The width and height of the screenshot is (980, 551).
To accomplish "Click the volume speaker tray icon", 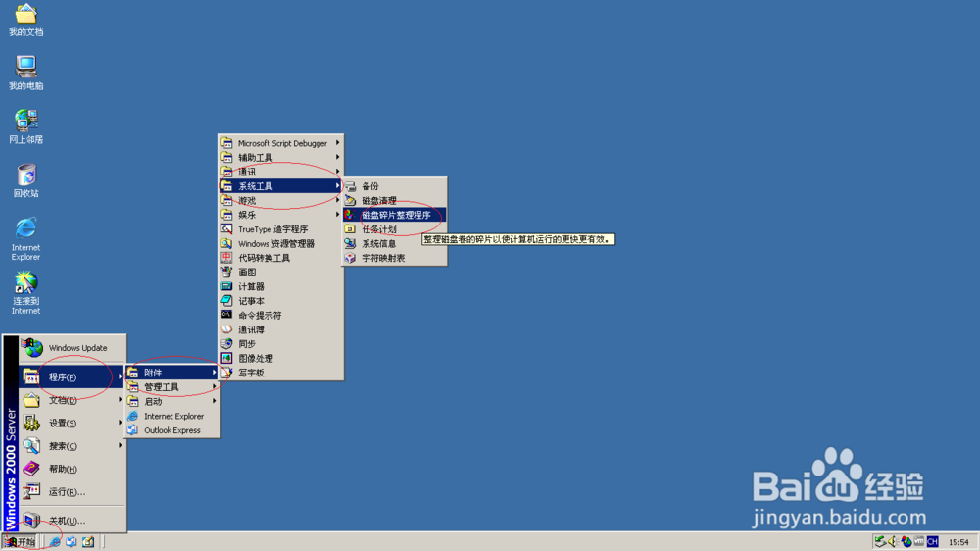I will click(x=893, y=541).
